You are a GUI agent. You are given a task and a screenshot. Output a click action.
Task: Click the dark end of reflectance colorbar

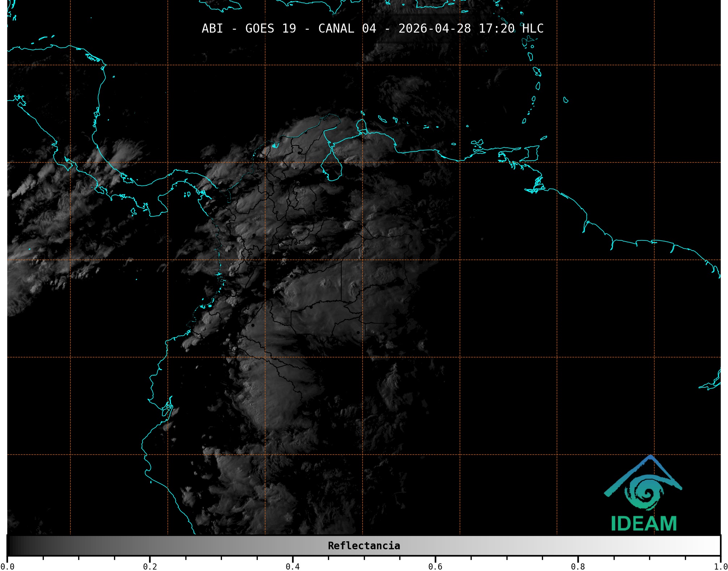[x=13, y=546]
